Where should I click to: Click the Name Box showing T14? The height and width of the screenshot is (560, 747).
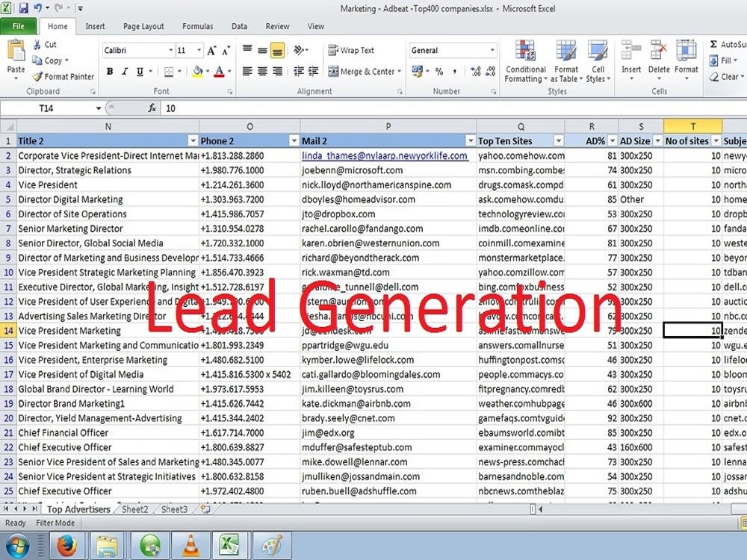click(x=46, y=108)
